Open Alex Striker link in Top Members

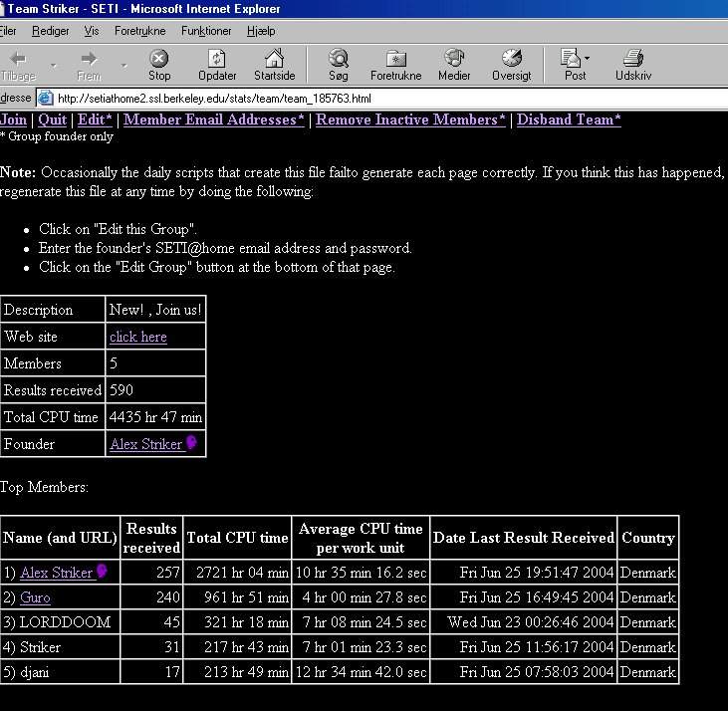[x=56, y=573]
